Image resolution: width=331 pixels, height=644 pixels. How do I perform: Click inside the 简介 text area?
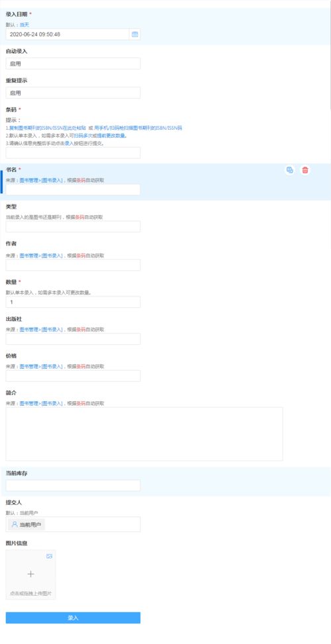[x=144, y=434]
